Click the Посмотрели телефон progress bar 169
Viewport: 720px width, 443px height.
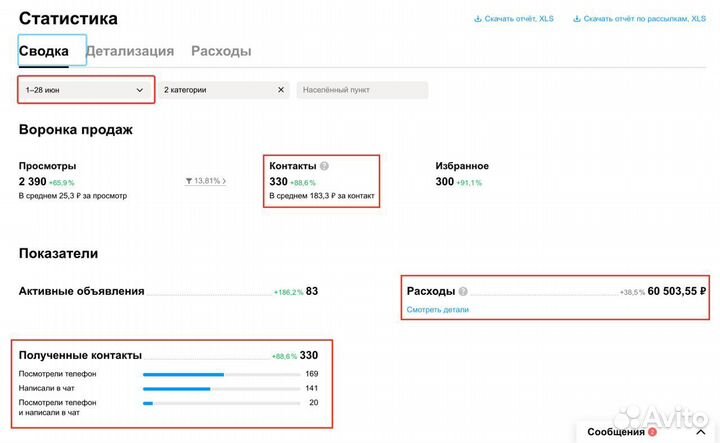[x=221, y=375]
